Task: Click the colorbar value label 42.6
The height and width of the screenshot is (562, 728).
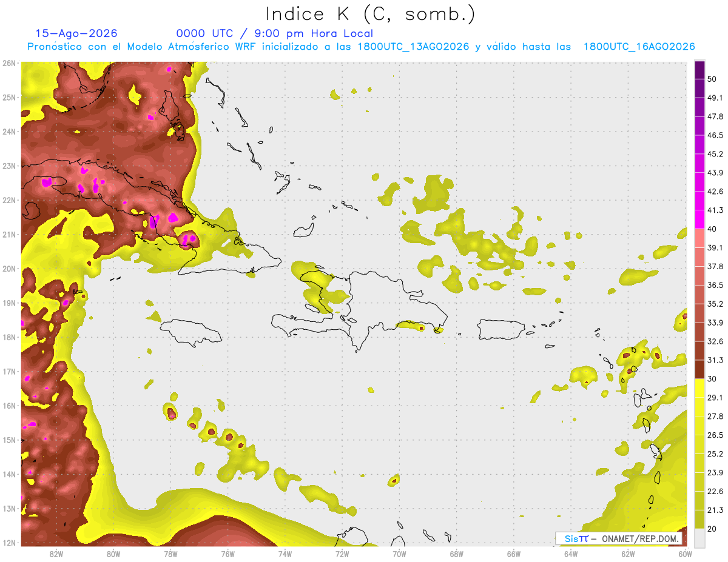Action: click(715, 192)
